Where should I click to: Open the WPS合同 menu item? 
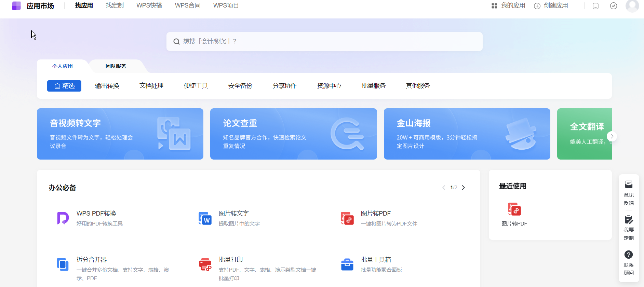click(x=188, y=6)
